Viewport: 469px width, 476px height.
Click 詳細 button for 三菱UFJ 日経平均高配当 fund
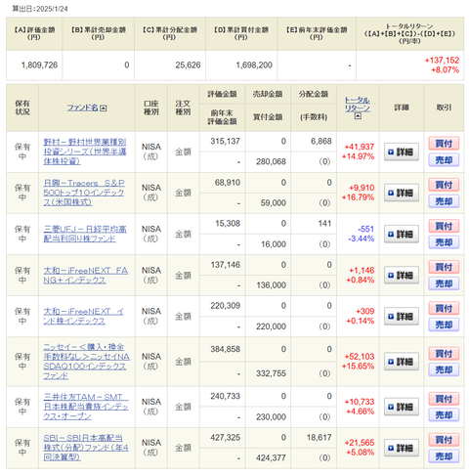402,235
